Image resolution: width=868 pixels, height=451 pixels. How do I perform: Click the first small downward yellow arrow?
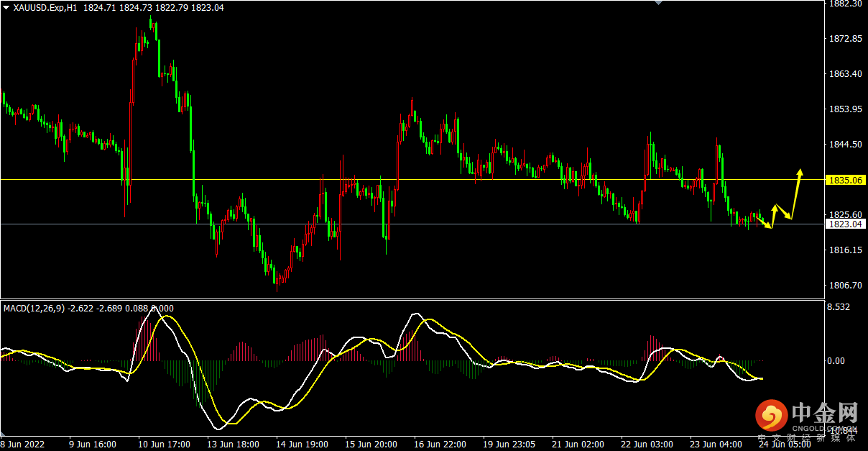click(766, 224)
